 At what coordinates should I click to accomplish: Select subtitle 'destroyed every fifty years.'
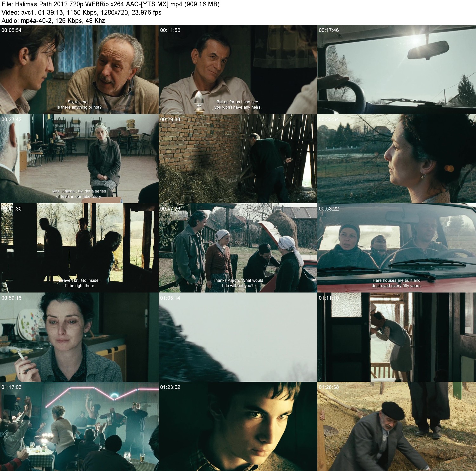[396, 286]
